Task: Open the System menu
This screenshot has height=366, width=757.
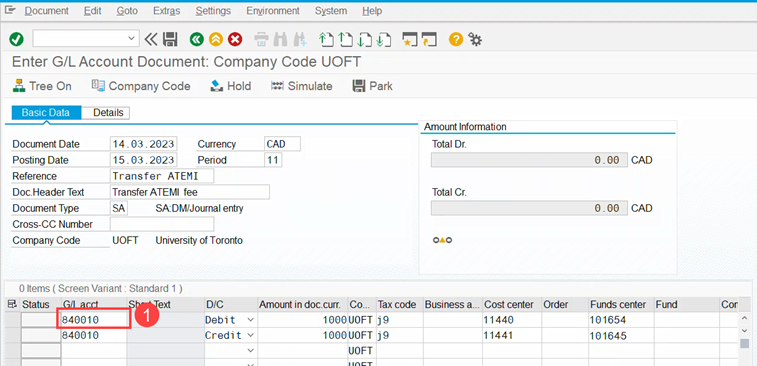Action: (331, 11)
